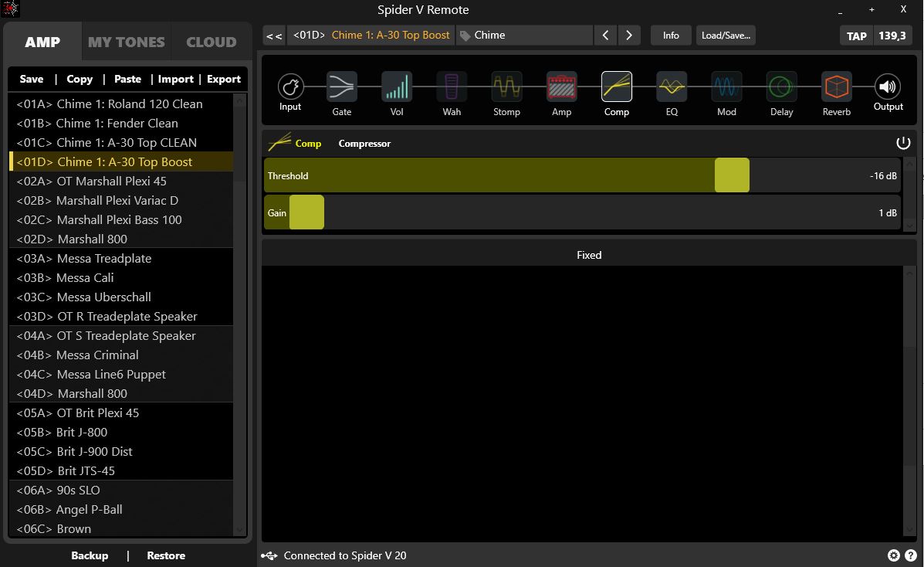Select preset 03C Messa Uberschall
The height and width of the screenshot is (567, 924).
tap(120, 297)
